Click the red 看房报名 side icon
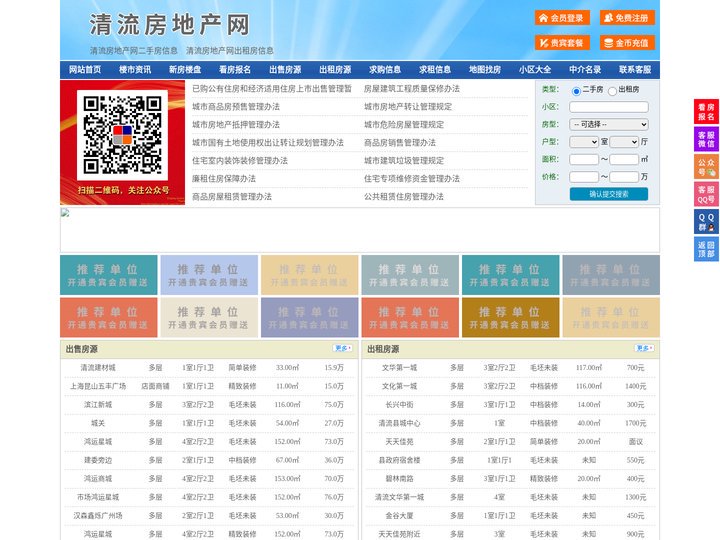 point(706,112)
